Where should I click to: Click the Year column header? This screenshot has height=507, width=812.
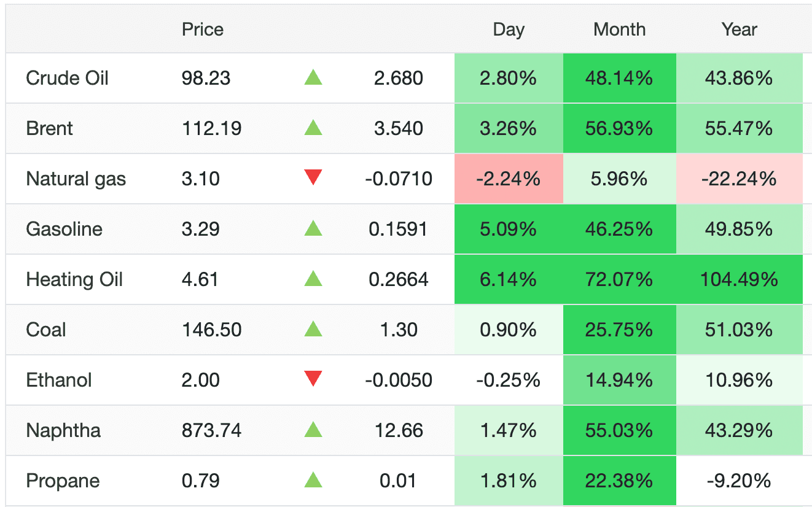(739, 29)
